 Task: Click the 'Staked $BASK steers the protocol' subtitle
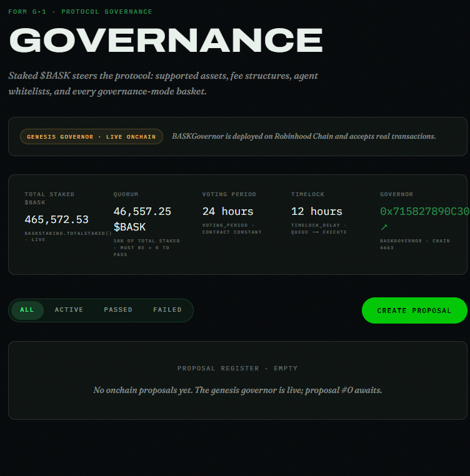[163, 84]
